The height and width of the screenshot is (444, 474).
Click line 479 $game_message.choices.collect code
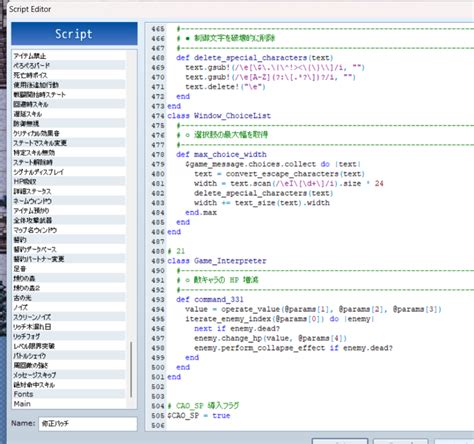(x=273, y=164)
